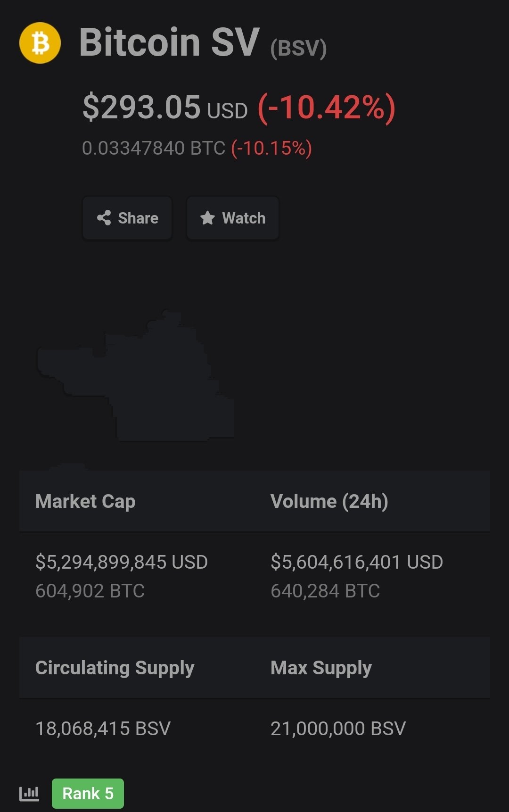Share this coin page
509x812 pixels.
(x=127, y=218)
